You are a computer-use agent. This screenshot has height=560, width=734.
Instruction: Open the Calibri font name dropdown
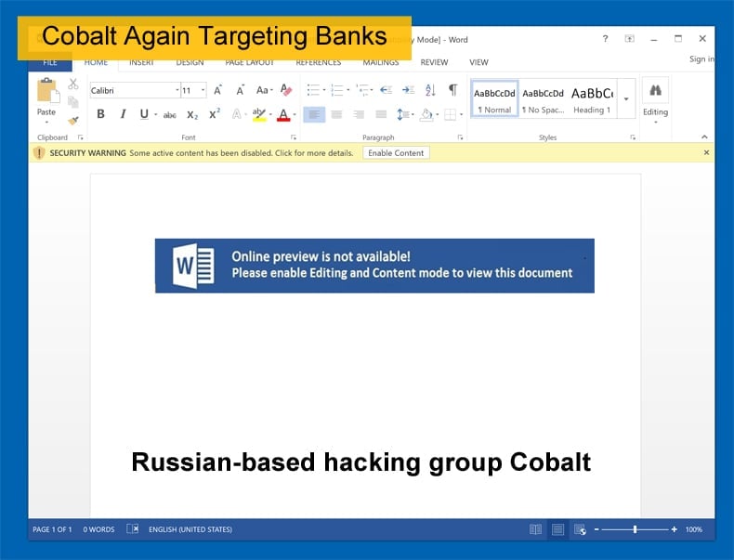tap(177, 90)
